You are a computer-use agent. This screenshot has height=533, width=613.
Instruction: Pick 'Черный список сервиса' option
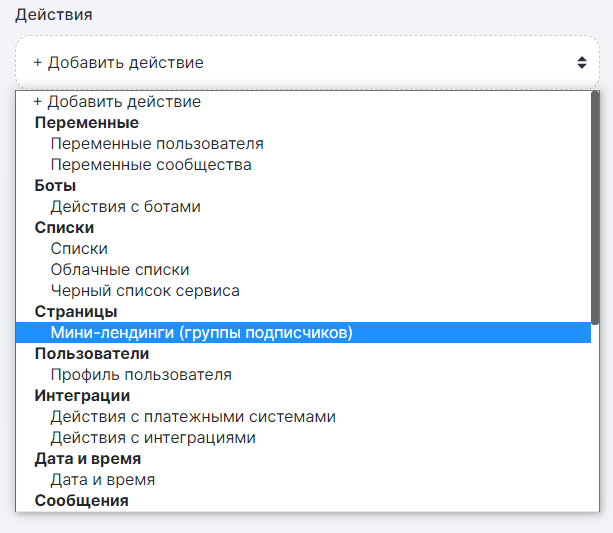coord(145,291)
